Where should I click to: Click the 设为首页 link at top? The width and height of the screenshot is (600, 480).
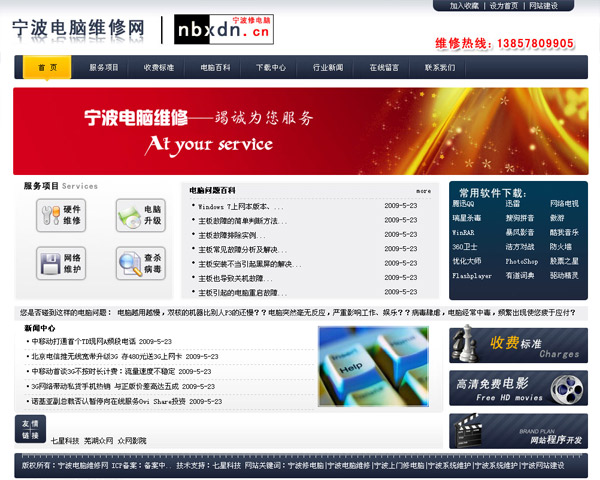pos(504,6)
